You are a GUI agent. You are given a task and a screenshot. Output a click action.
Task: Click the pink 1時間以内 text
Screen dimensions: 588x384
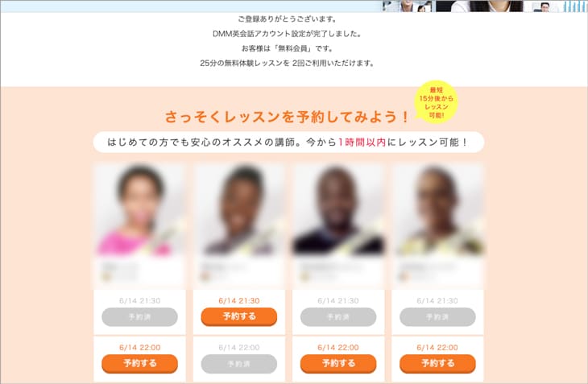pyautogui.click(x=362, y=142)
